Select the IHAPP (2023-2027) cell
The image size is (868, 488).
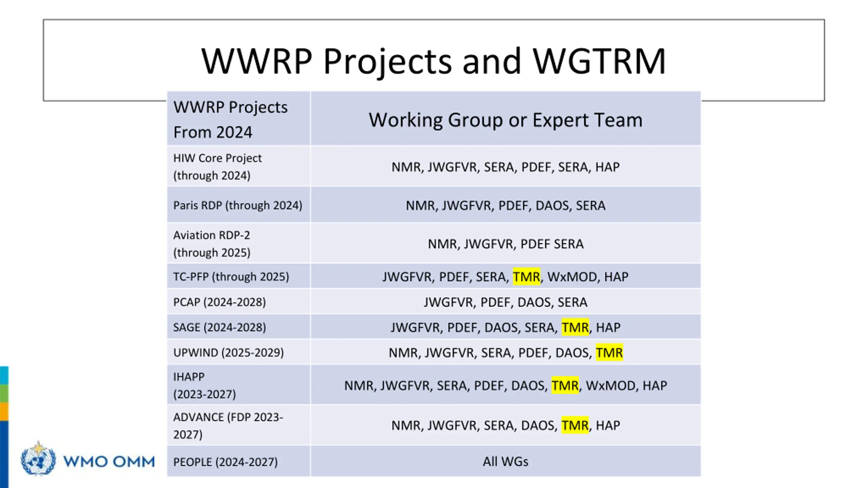(x=238, y=385)
